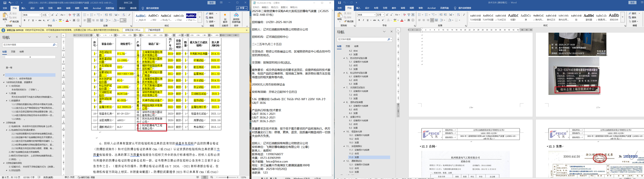644x179 pixels.
Task: Click the Sort icon in 招标文件 window
Action: (x=124, y=15)
